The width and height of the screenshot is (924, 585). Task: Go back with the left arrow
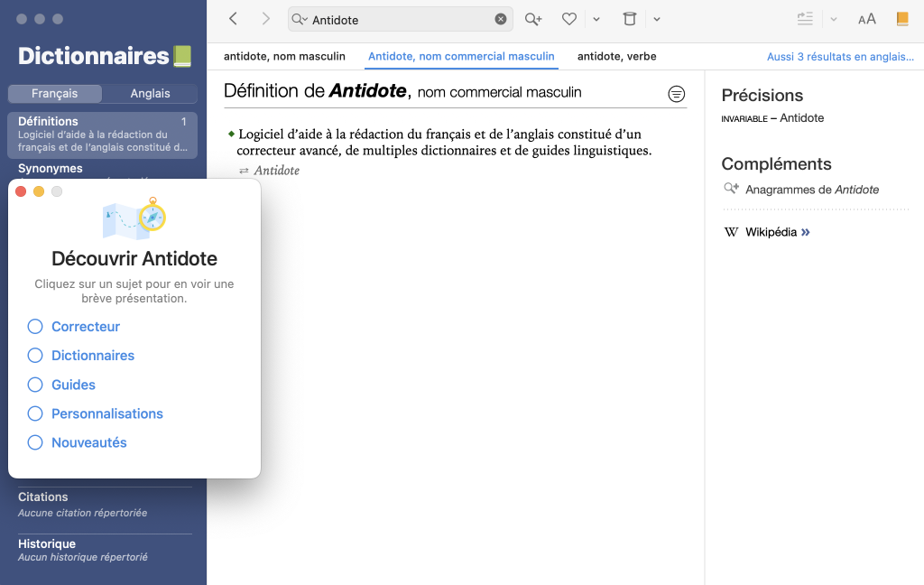click(234, 19)
